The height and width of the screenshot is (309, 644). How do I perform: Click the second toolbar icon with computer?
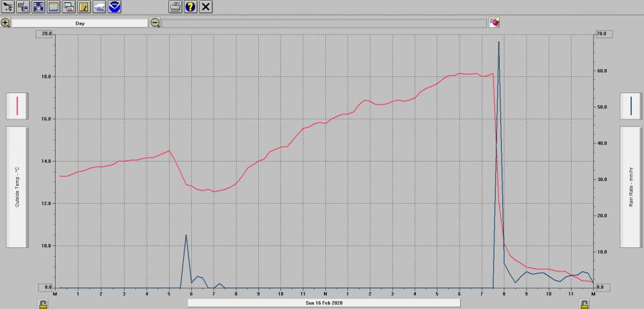pos(23,7)
